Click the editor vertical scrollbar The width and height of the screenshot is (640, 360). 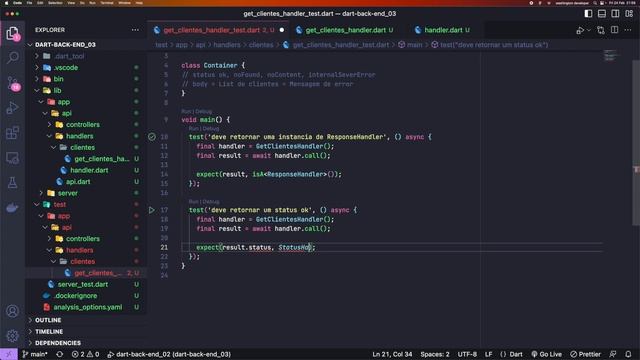(636, 143)
